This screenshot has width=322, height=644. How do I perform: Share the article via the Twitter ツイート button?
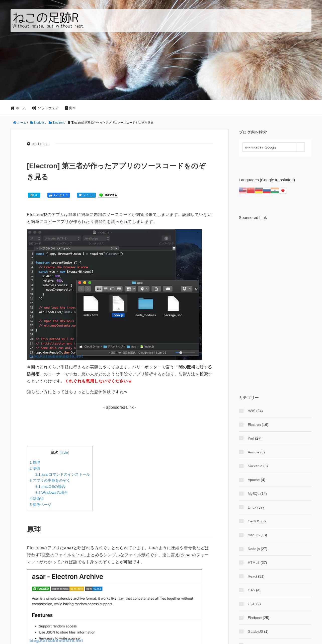point(86,195)
